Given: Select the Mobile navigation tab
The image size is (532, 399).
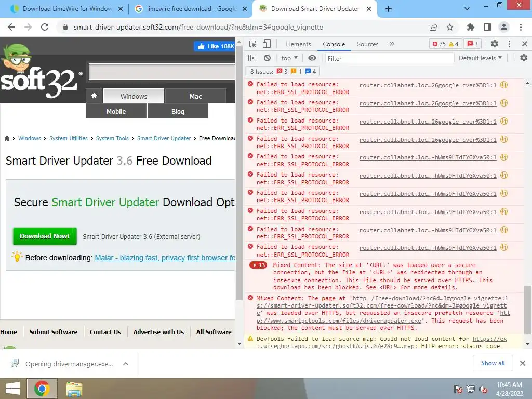Looking at the screenshot, I should (x=116, y=111).
